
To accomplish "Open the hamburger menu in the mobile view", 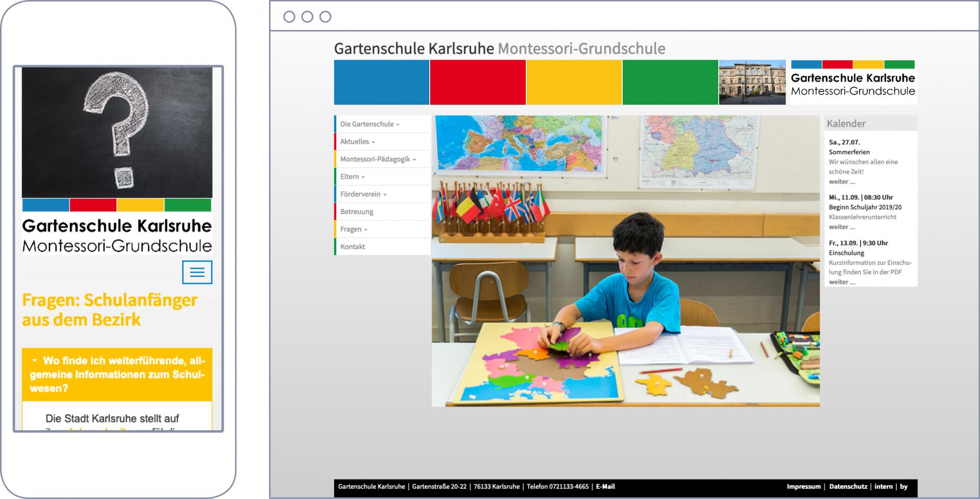I will (x=197, y=272).
